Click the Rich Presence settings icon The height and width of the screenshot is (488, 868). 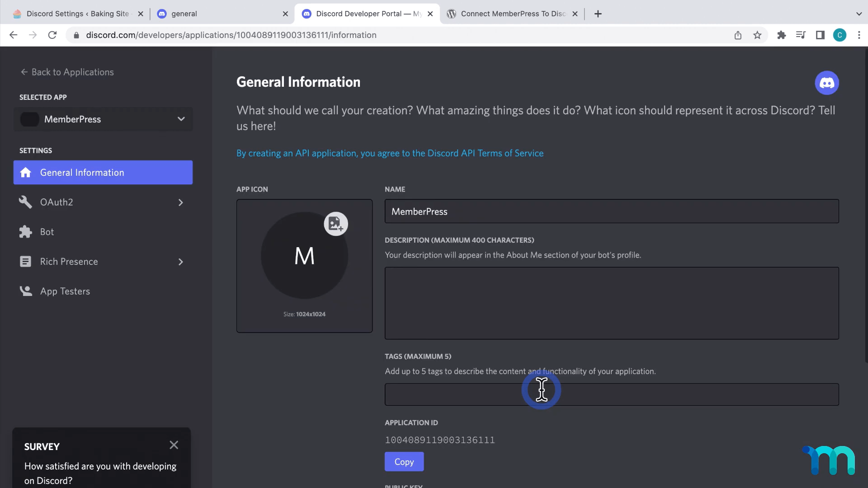pos(24,261)
